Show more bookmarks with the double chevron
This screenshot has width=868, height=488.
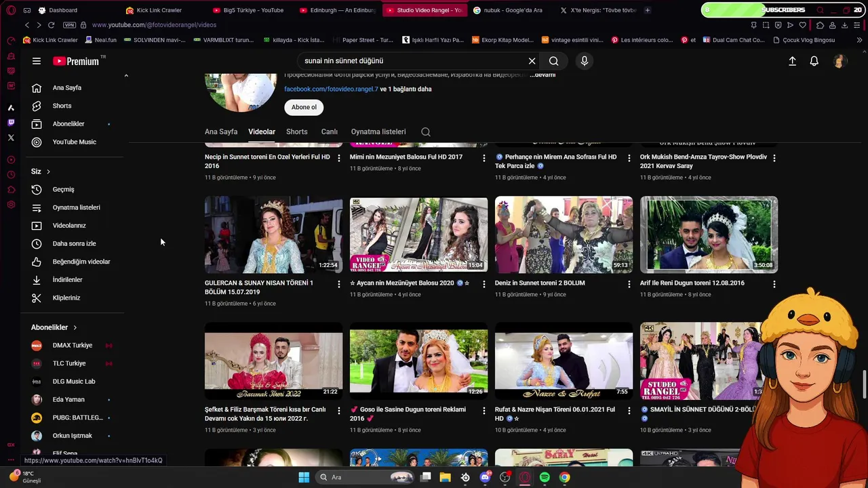(x=859, y=40)
